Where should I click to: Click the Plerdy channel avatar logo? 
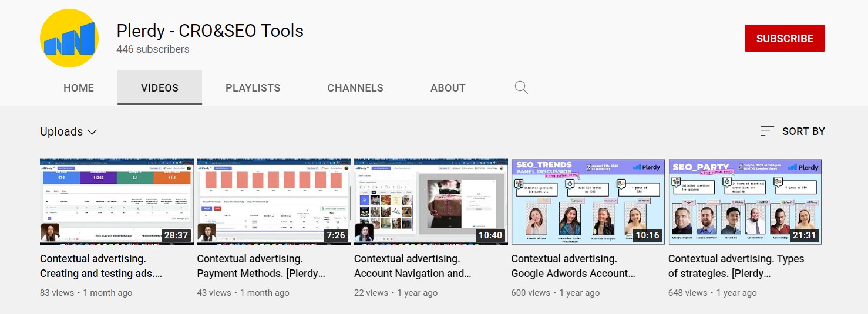(x=69, y=38)
